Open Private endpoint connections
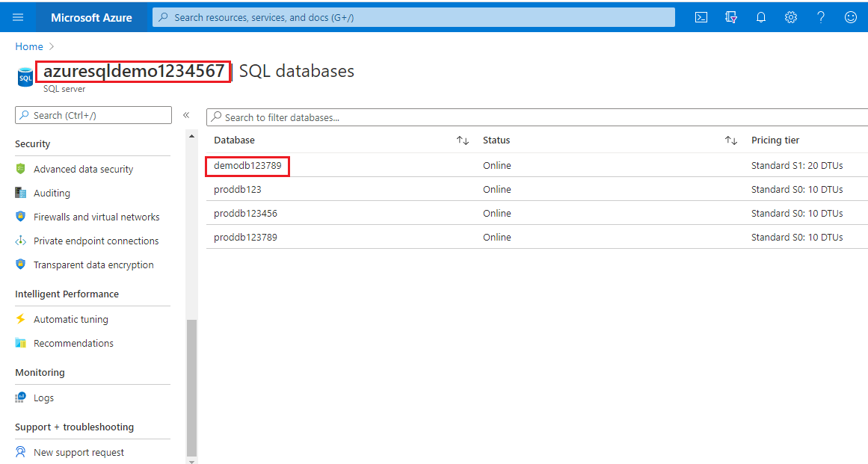This screenshot has width=868, height=464. (96, 241)
